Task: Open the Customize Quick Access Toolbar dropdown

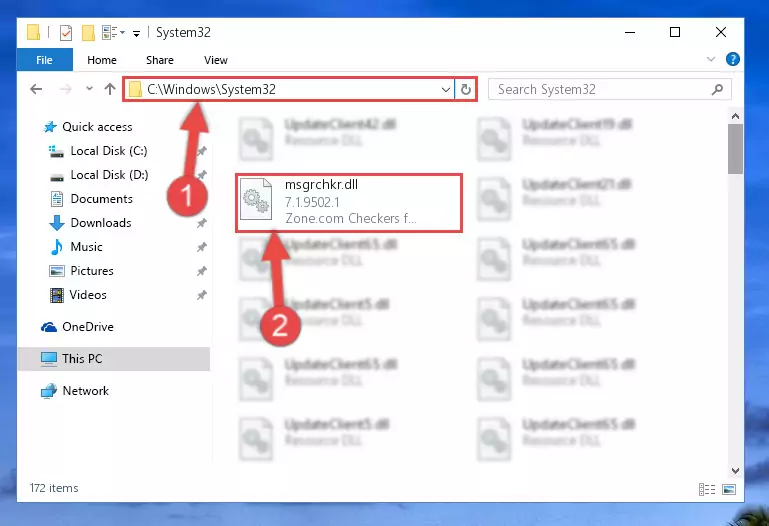Action: tap(136, 33)
